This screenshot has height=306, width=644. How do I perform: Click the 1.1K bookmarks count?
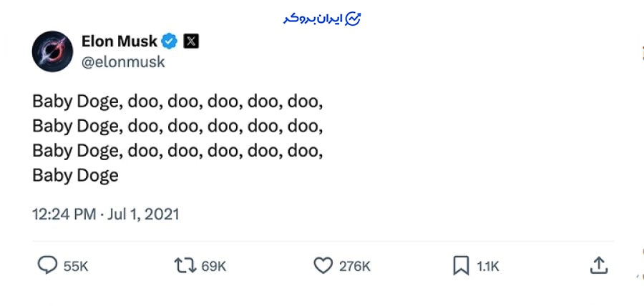488,267
